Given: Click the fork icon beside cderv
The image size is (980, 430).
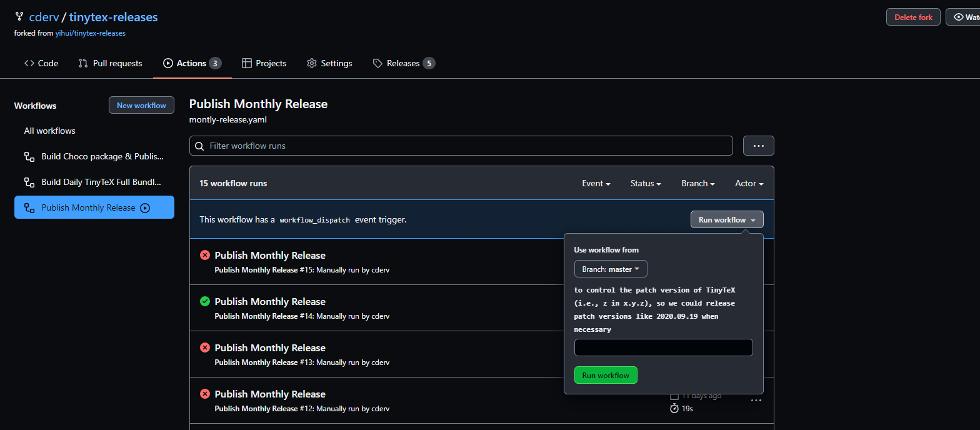Looking at the screenshot, I should click(x=19, y=17).
